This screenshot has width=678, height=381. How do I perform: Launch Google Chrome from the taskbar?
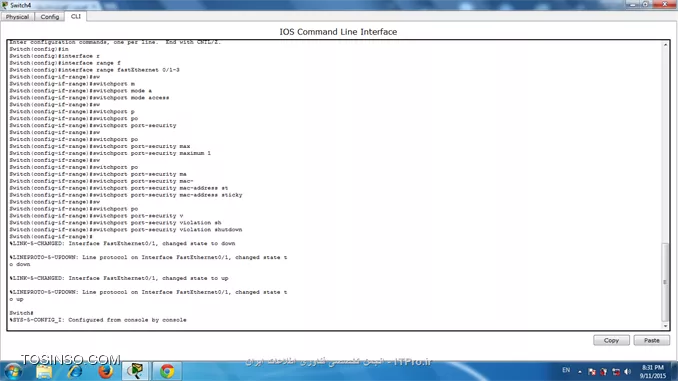(x=167, y=371)
